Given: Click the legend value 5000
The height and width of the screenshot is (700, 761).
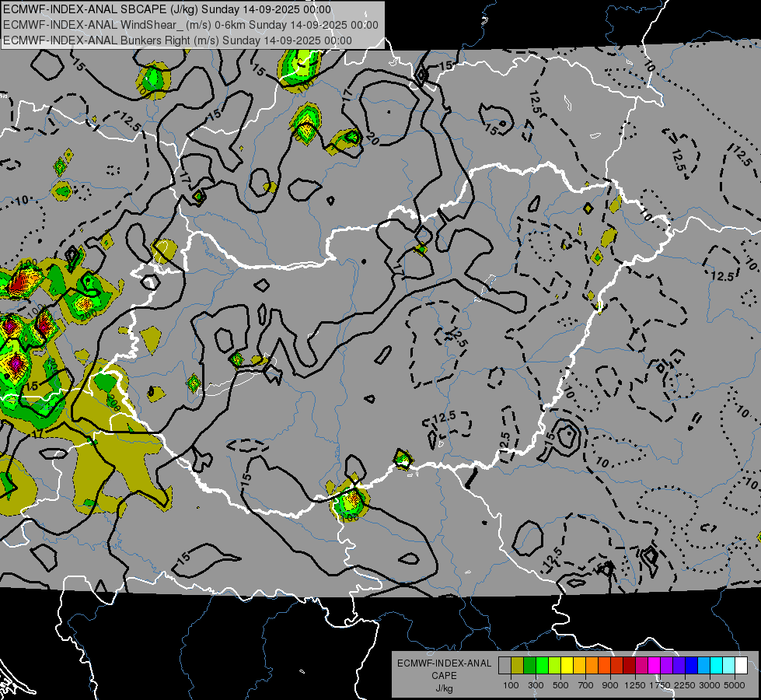Looking at the screenshot, I should point(735,685).
